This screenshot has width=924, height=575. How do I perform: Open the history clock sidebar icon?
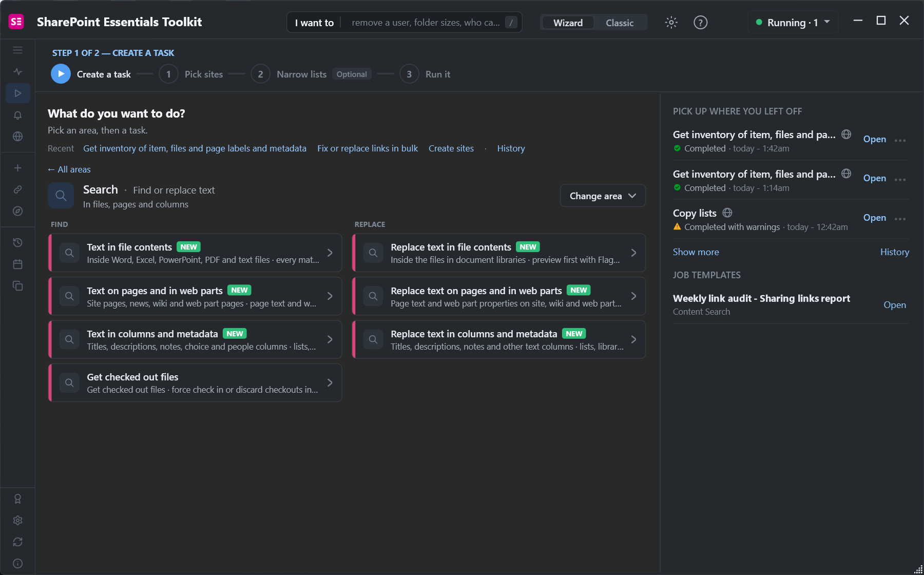[17, 242]
